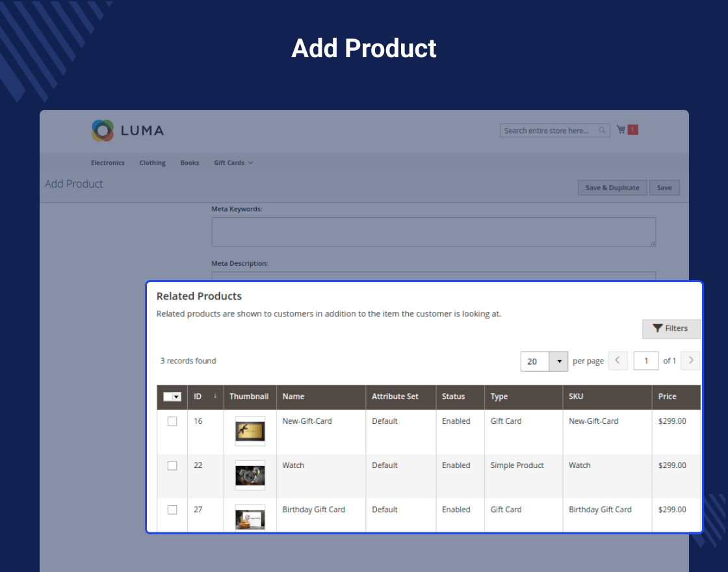
Task: Click the per page value 20 field
Action: pos(535,361)
